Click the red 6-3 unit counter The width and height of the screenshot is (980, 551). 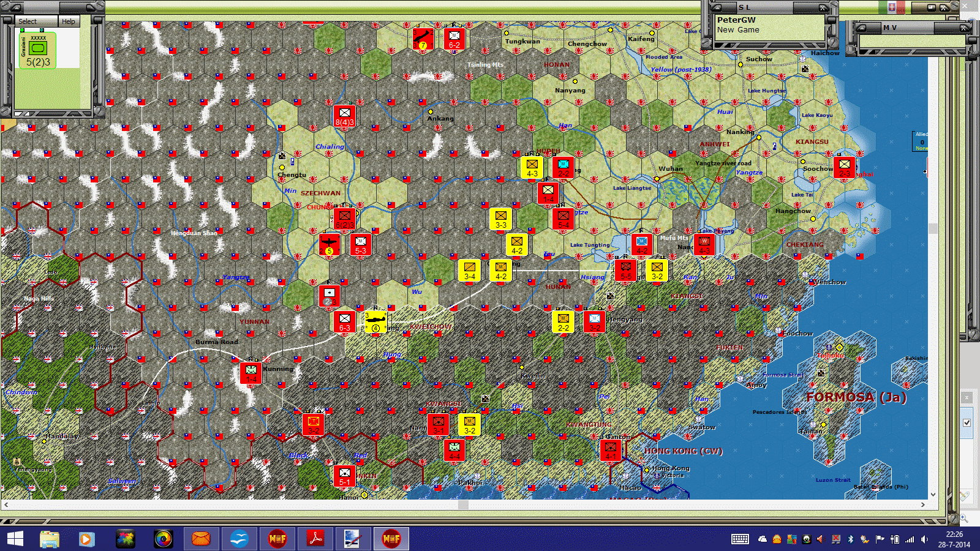coord(344,321)
